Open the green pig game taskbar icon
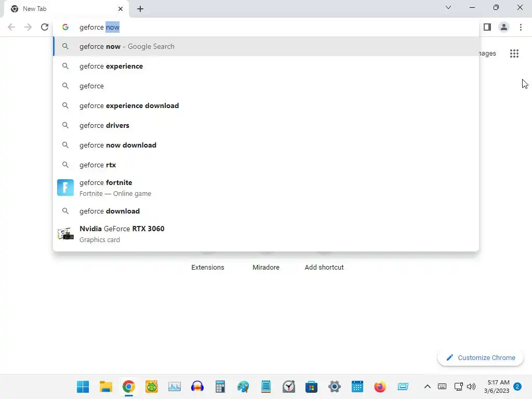This screenshot has height=399, width=532. pos(152,387)
